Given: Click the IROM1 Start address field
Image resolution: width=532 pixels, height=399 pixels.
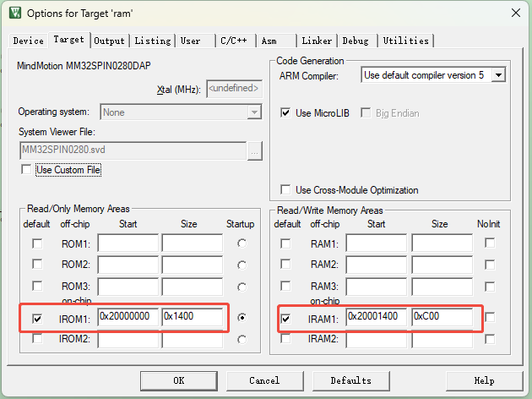Looking at the screenshot, I should tap(128, 317).
